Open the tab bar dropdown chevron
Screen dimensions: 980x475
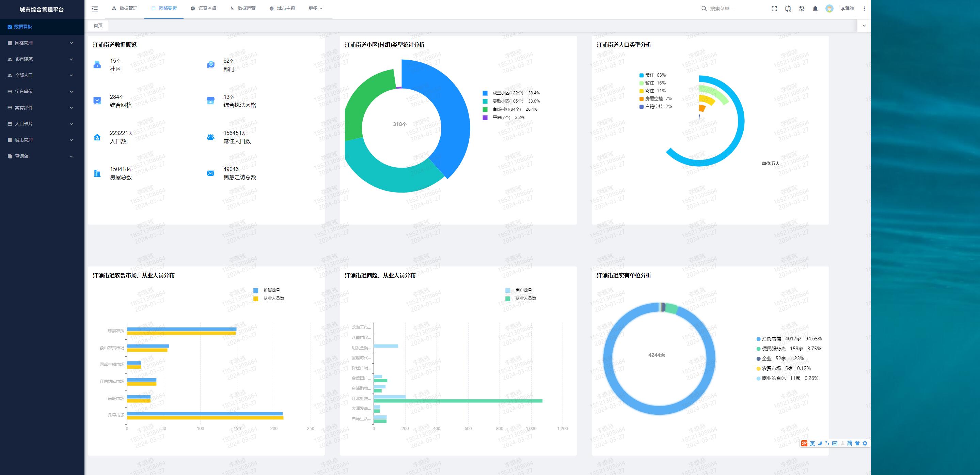[x=864, y=26]
